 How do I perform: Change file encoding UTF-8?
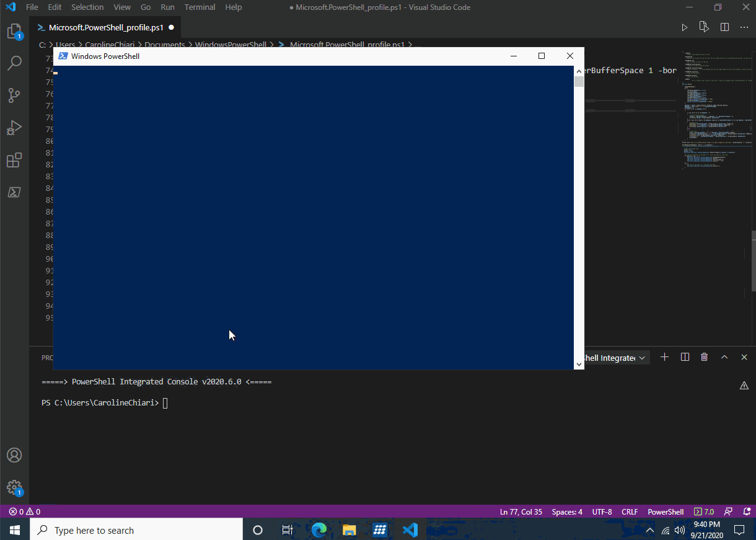click(602, 512)
